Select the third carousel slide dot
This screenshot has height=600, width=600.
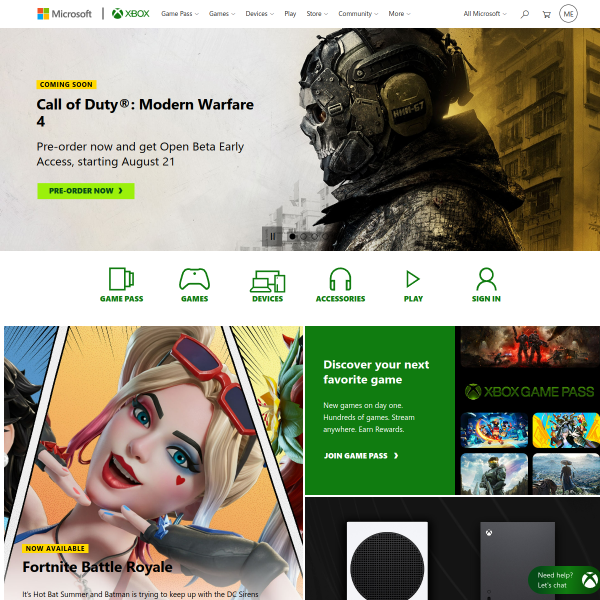[315, 236]
